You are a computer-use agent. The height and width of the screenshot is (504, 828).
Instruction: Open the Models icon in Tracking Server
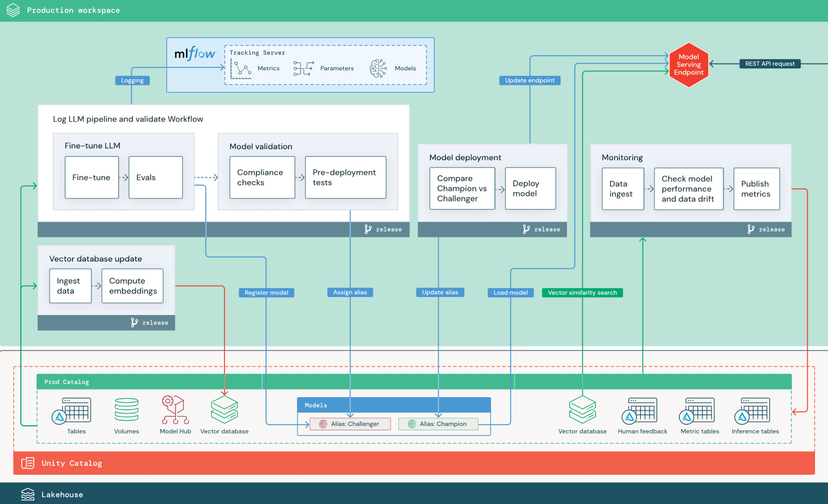pyautogui.click(x=378, y=67)
